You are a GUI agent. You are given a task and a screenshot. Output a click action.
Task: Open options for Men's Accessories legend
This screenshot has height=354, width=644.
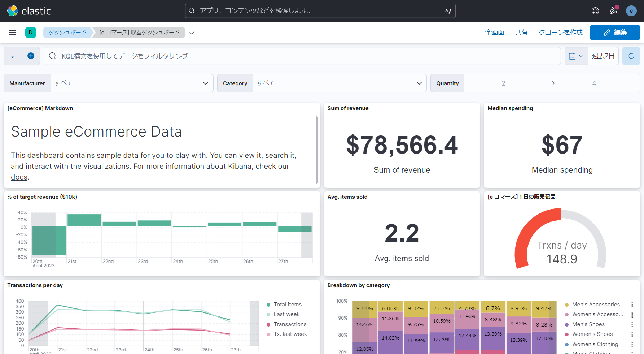click(632, 305)
